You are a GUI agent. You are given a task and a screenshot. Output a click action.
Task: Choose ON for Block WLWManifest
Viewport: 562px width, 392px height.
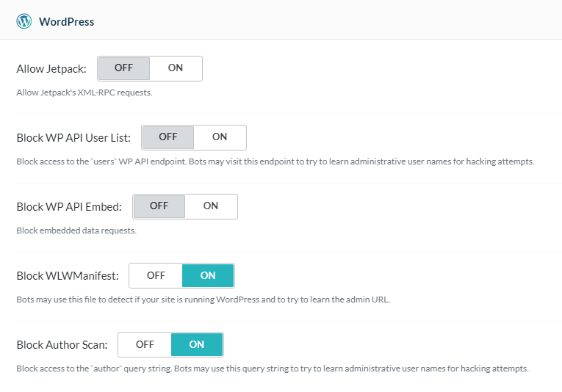tap(208, 275)
